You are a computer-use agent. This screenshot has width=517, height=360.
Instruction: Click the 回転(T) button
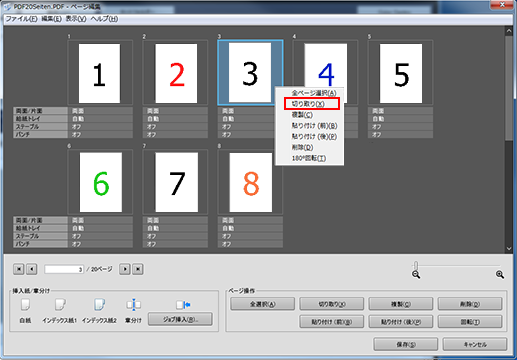470,322
